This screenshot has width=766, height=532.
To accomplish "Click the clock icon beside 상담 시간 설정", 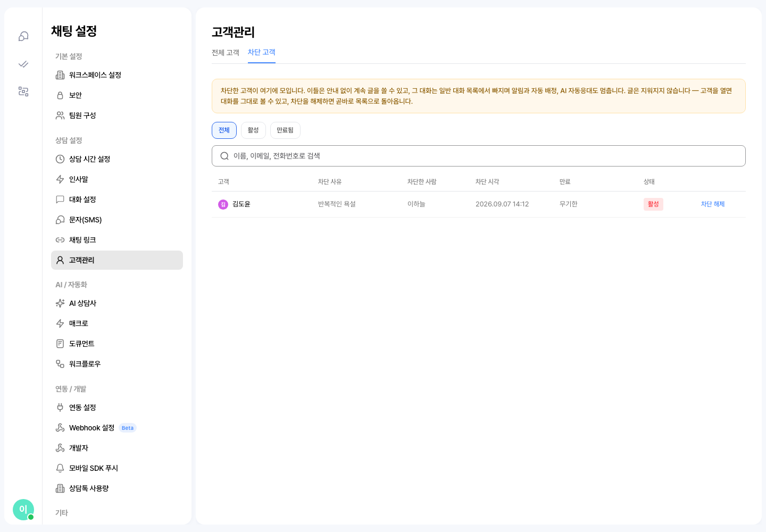I will click(x=60, y=159).
